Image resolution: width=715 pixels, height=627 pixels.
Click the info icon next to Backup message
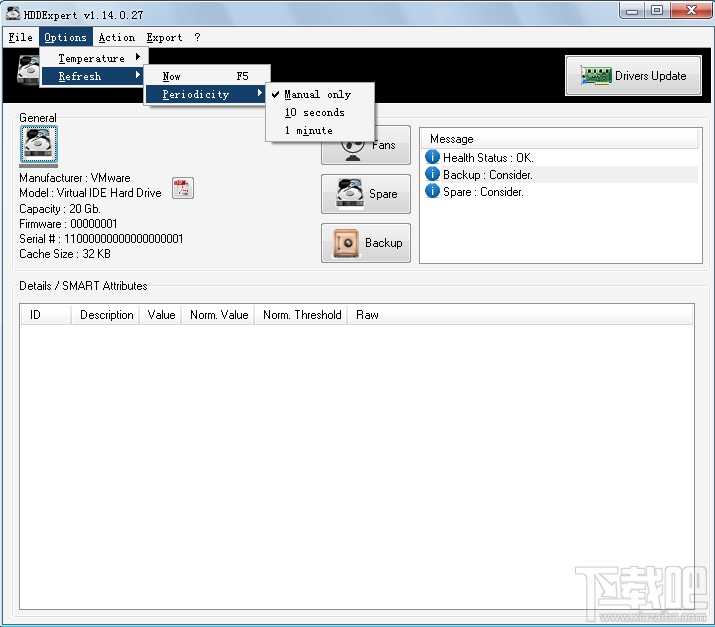click(432, 174)
